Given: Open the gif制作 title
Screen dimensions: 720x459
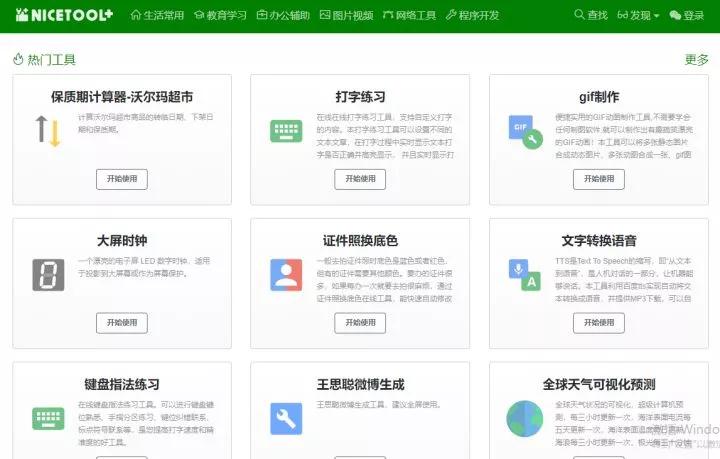Looking at the screenshot, I should tap(599, 97).
